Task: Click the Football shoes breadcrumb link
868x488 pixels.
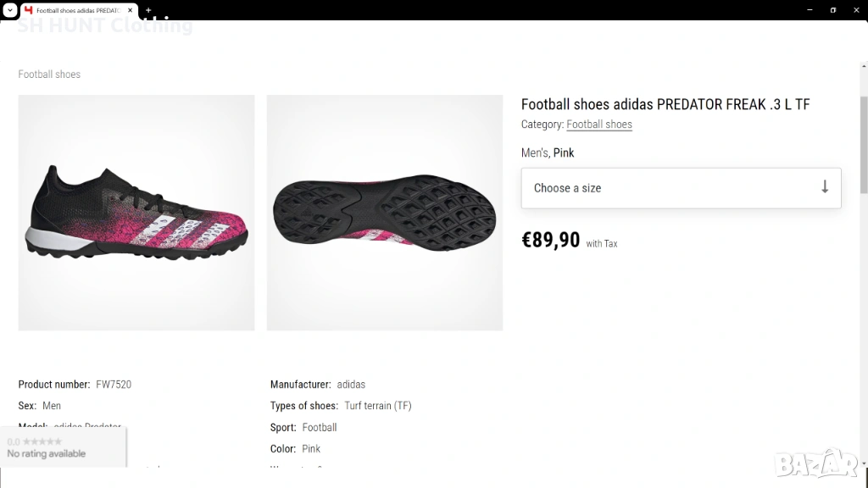Action: tap(49, 75)
